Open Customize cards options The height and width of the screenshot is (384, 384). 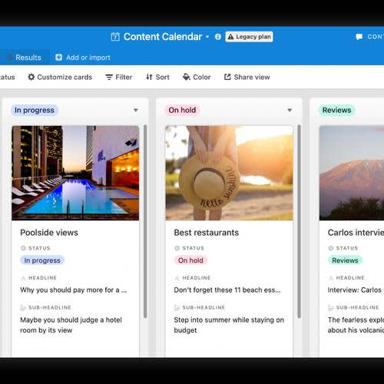tap(60, 77)
